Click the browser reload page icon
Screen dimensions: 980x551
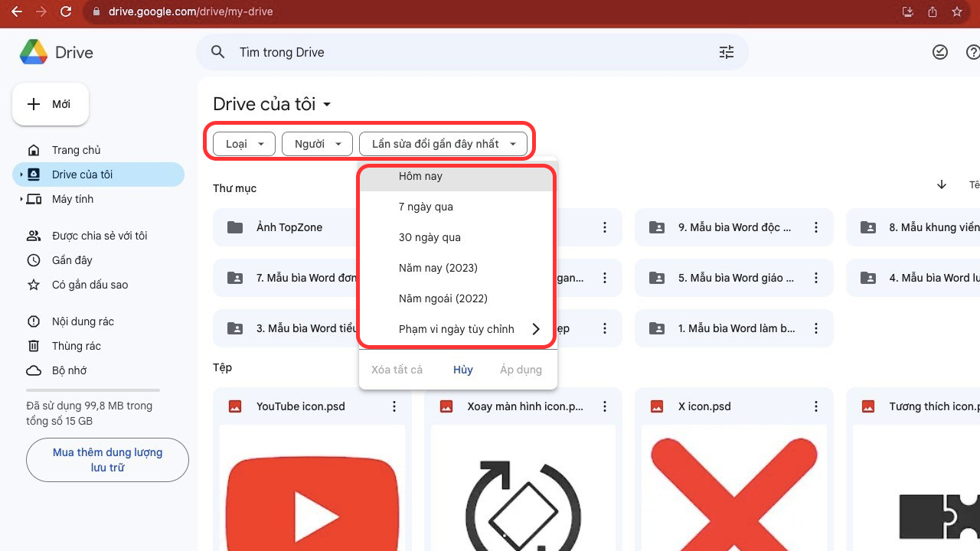tap(66, 12)
